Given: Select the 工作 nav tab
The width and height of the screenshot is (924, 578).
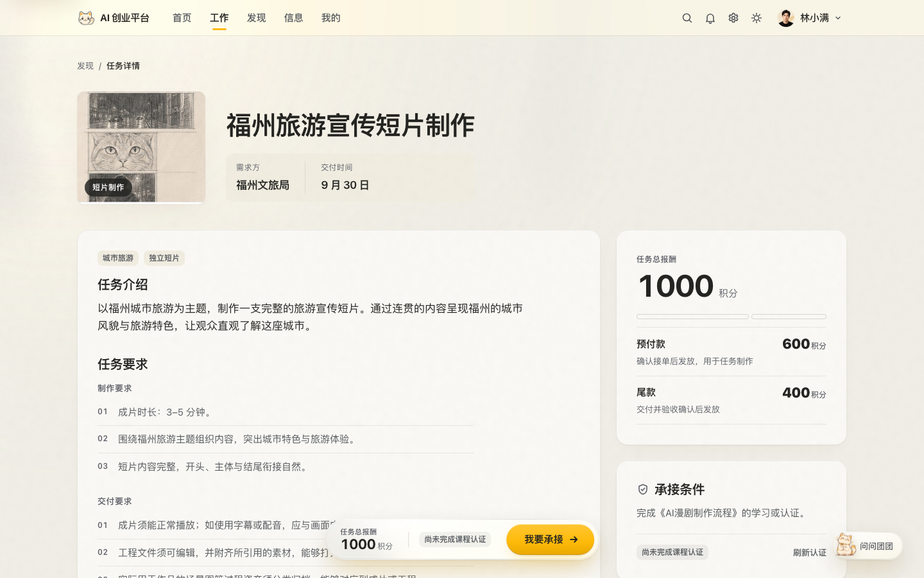Looking at the screenshot, I should click(219, 18).
